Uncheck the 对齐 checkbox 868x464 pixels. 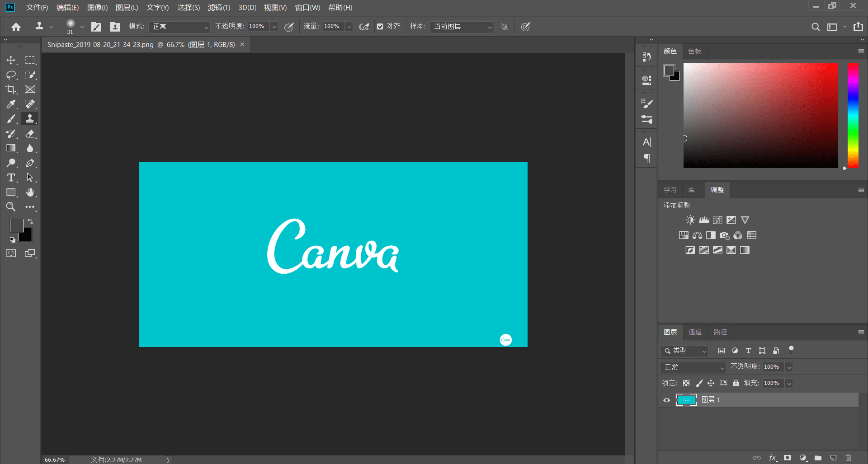(380, 27)
